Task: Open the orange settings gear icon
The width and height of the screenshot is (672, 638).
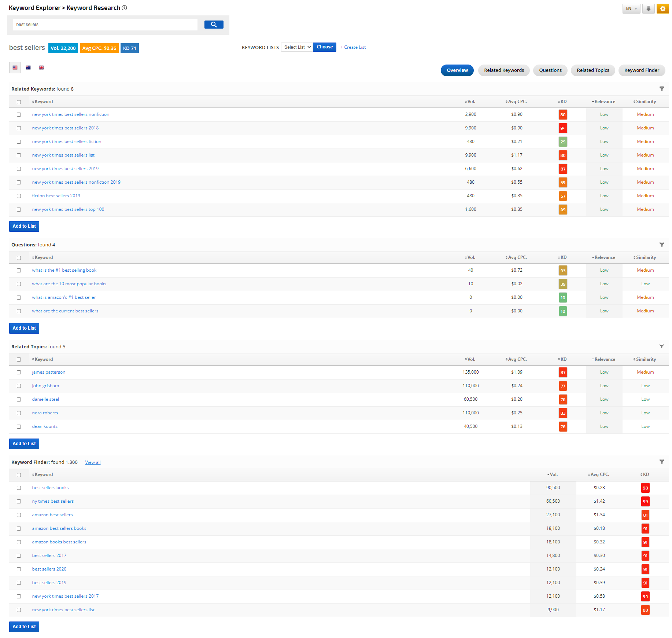Action: tap(662, 8)
